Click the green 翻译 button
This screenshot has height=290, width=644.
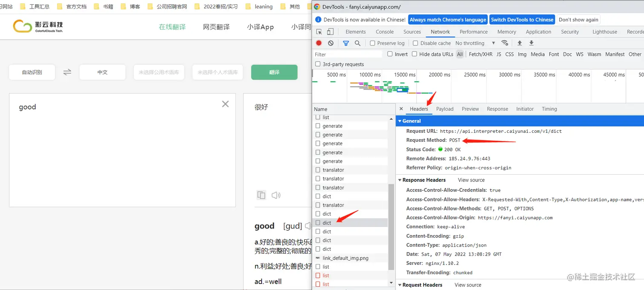coord(274,72)
